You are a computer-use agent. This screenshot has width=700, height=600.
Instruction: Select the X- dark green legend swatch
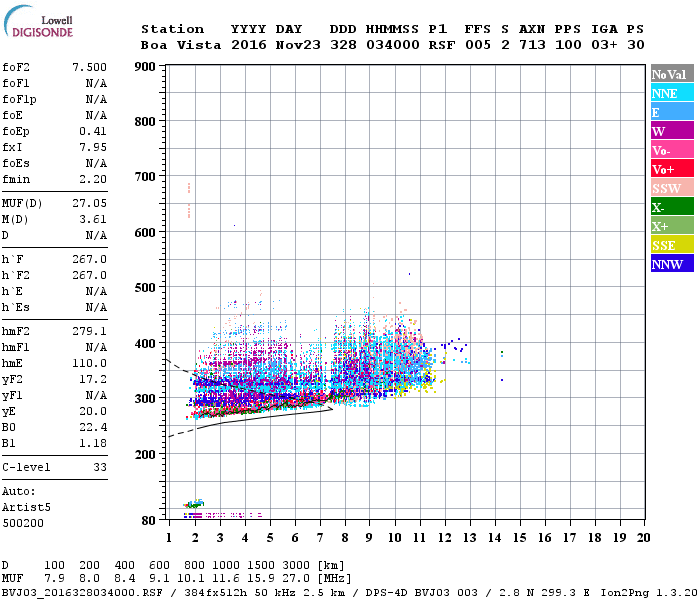click(x=672, y=207)
